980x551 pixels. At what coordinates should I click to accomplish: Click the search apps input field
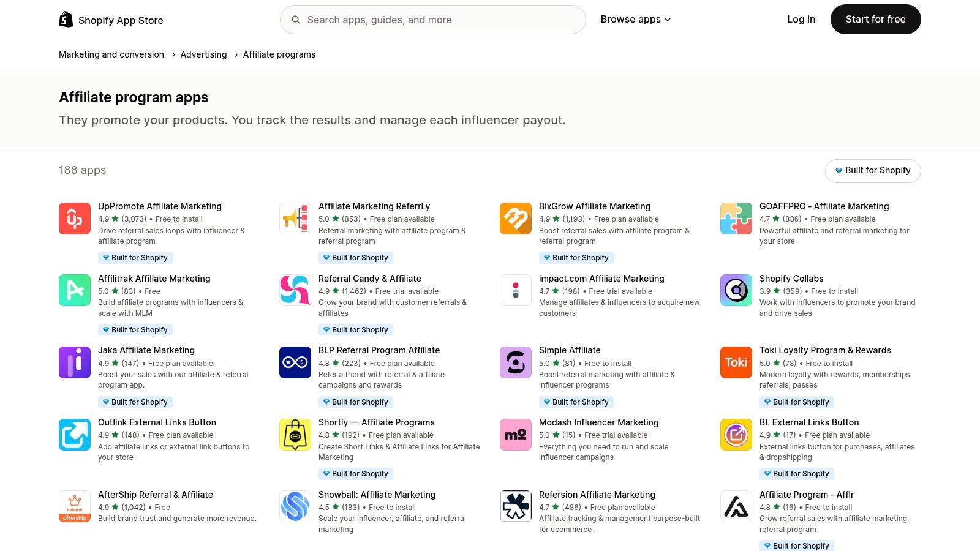click(x=432, y=19)
